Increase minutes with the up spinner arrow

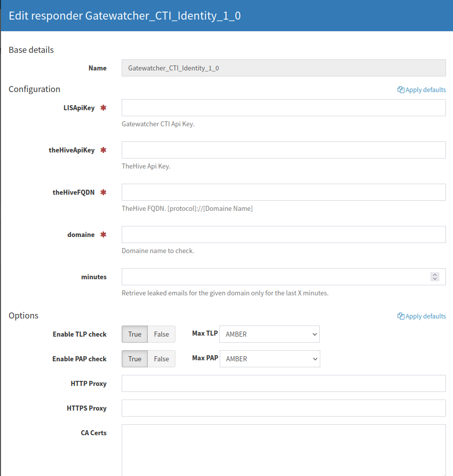pyautogui.click(x=435, y=274)
